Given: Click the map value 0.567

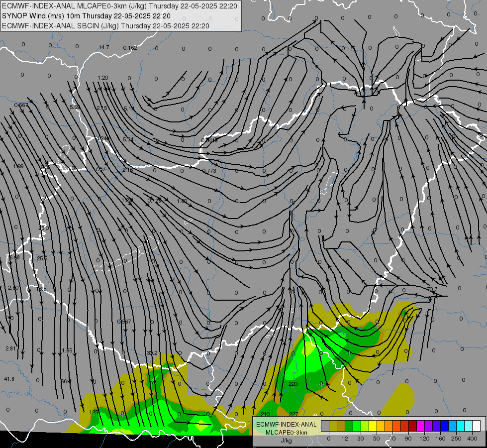Looking at the screenshot, I should click(x=21, y=106).
